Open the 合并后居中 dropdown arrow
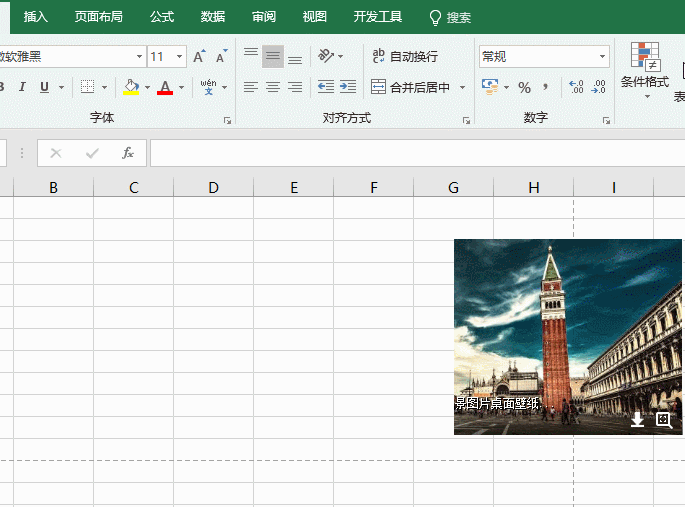Viewport: 685px width, 507px height. pos(463,88)
